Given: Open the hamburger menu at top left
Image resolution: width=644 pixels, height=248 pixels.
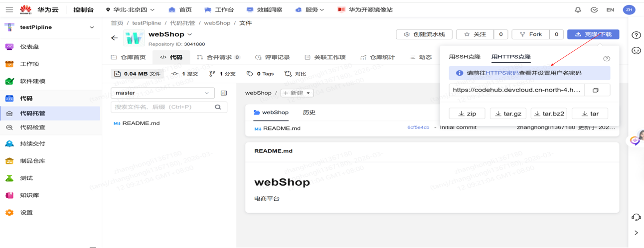Looking at the screenshot, I should click(x=9, y=9).
